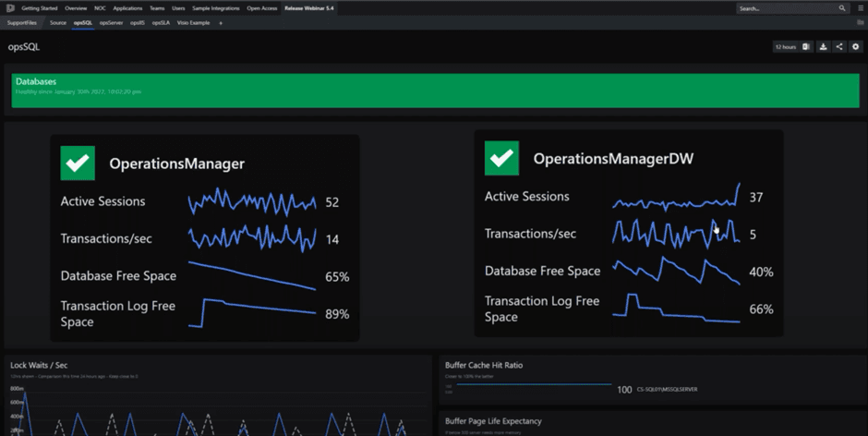Click the Database Free Space value 40%
868x436 pixels.
(x=761, y=272)
